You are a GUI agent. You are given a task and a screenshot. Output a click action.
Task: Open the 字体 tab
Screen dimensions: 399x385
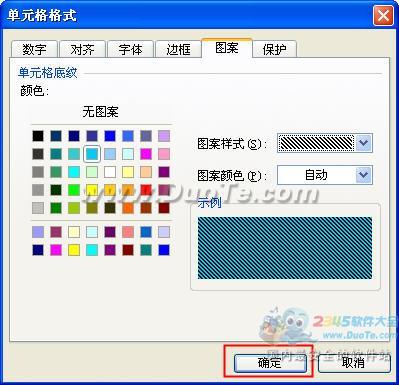point(130,49)
